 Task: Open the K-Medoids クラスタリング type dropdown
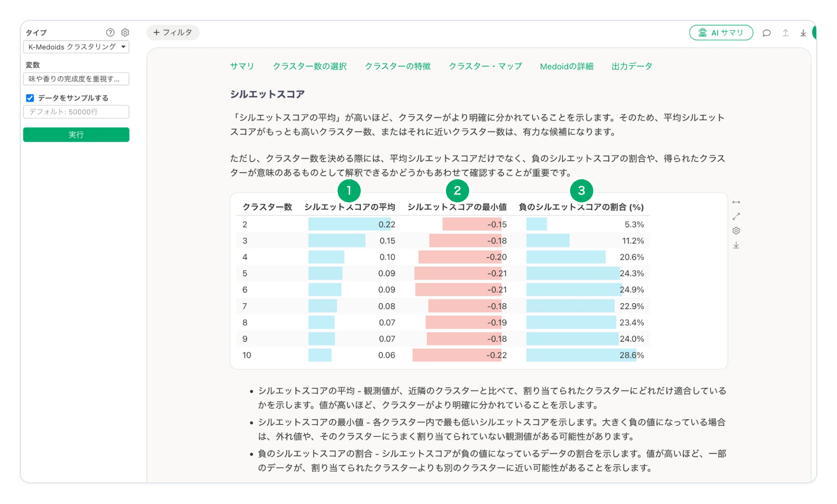point(76,47)
